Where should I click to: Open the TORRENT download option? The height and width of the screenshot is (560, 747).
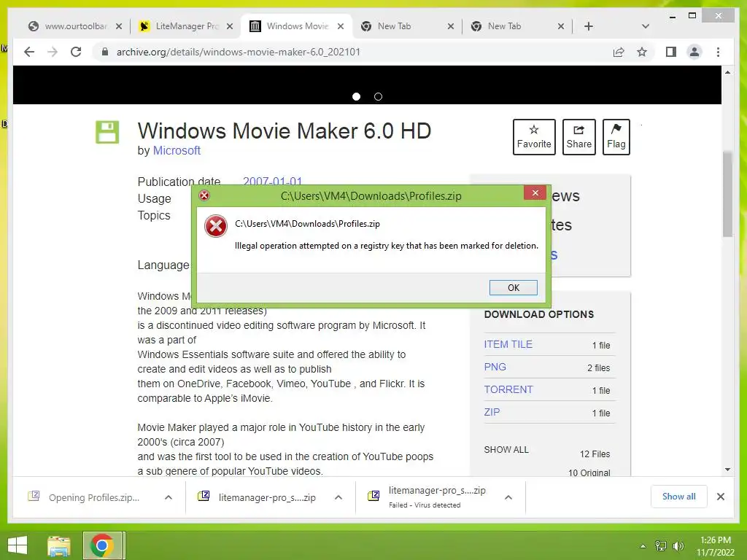508,389
